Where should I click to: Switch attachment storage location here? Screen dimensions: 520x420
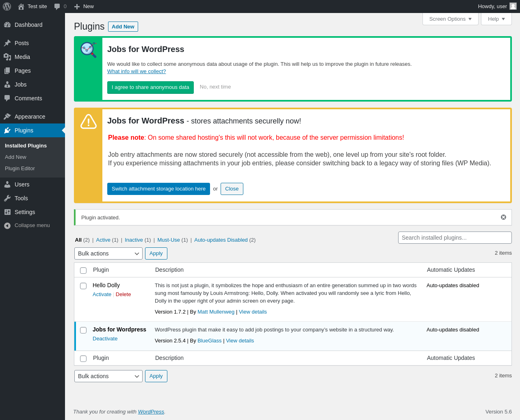click(x=158, y=189)
